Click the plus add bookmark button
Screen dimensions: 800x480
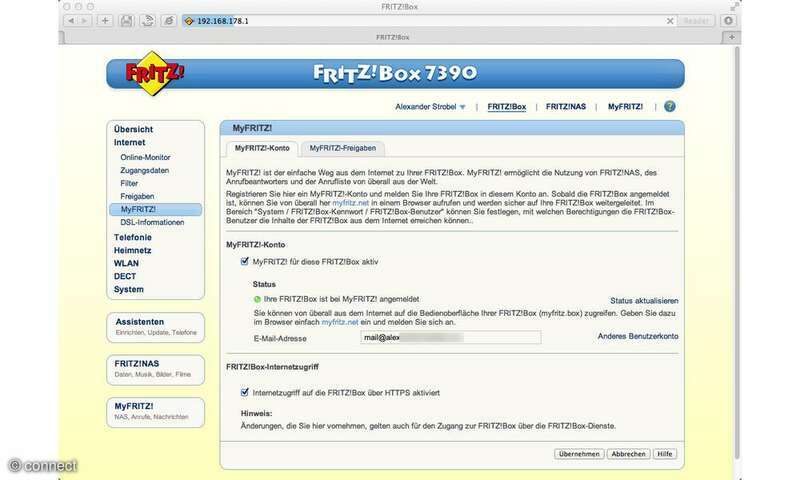(106, 20)
